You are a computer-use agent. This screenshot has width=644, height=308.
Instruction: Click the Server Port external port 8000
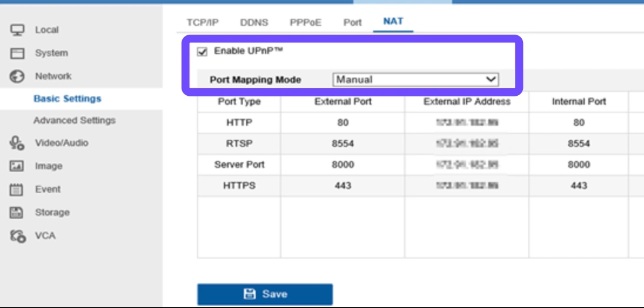coord(343,165)
